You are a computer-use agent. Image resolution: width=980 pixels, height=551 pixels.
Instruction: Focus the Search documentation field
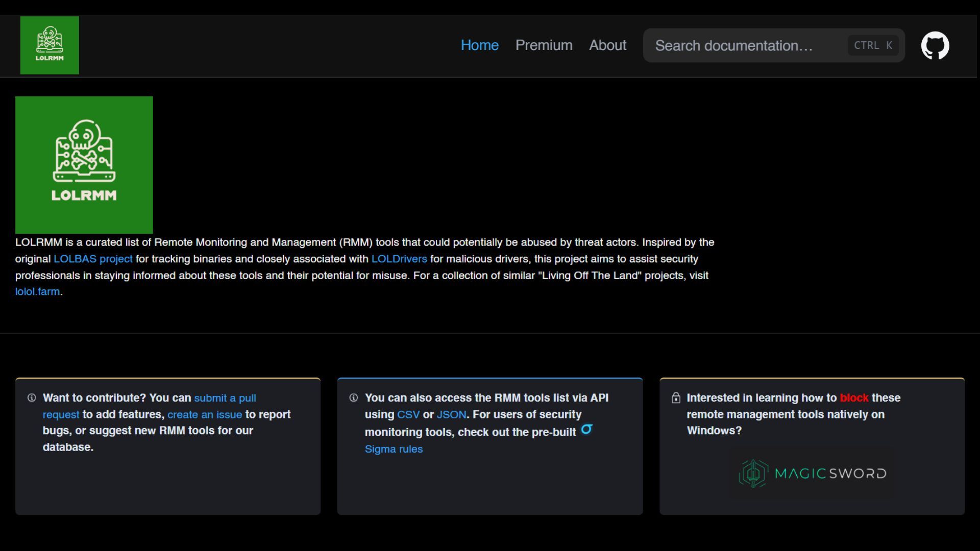[x=774, y=45]
